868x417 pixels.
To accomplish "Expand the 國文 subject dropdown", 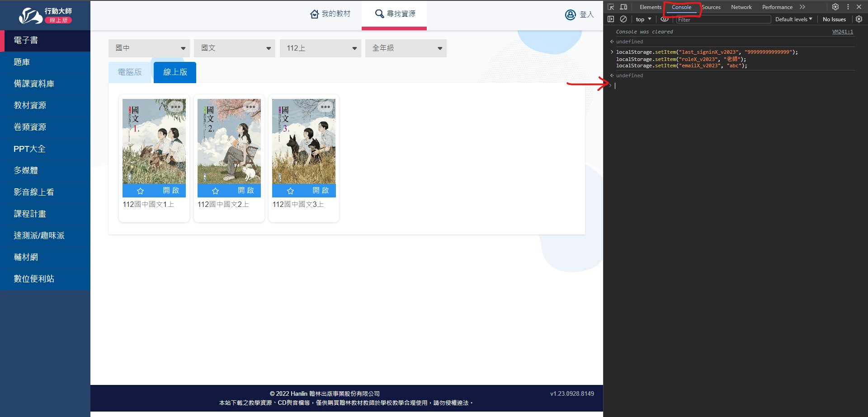I will [x=235, y=48].
